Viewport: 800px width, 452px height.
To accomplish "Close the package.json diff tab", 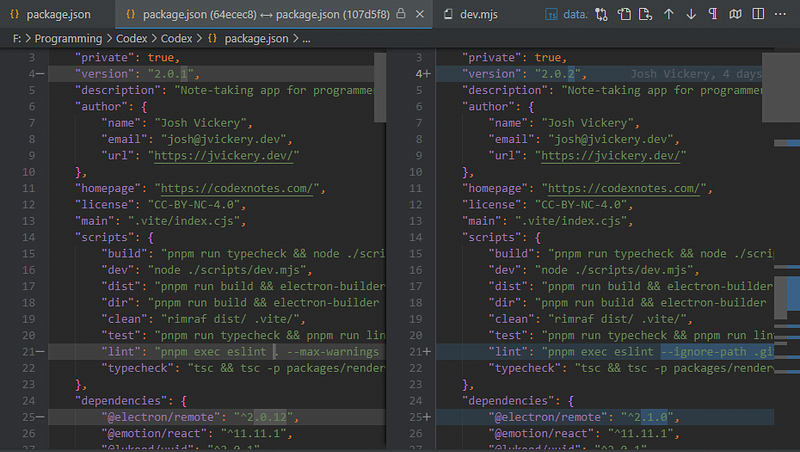I will coord(421,15).
